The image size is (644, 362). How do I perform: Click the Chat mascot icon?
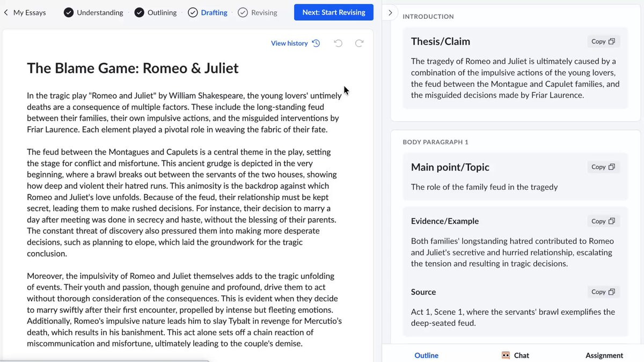coord(506,355)
